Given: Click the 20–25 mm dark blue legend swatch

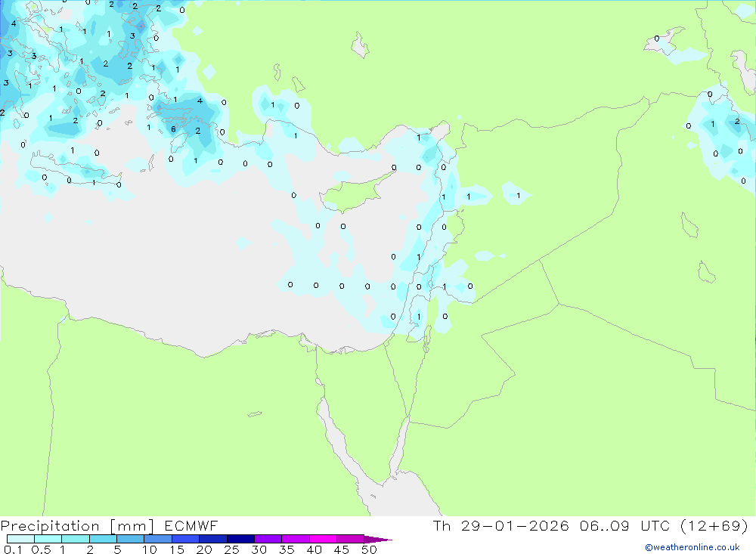Looking at the screenshot, I should coord(213,539).
